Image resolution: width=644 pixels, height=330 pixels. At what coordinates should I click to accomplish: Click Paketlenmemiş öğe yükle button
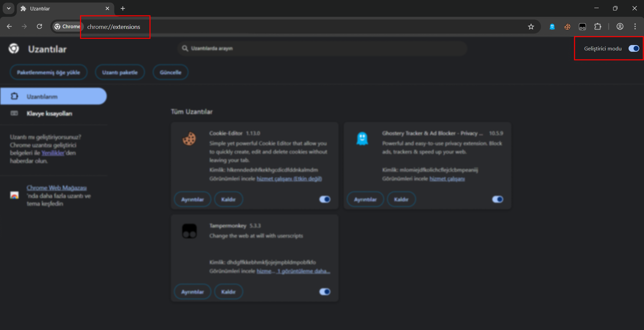49,72
